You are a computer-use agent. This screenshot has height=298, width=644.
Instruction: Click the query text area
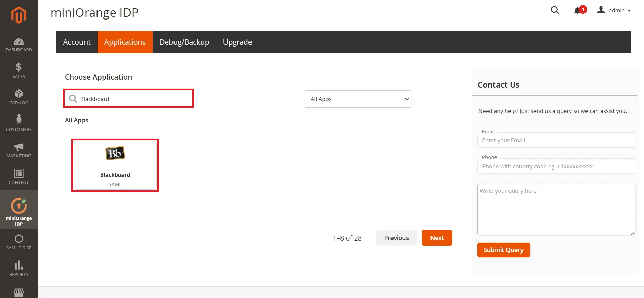(x=556, y=210)
